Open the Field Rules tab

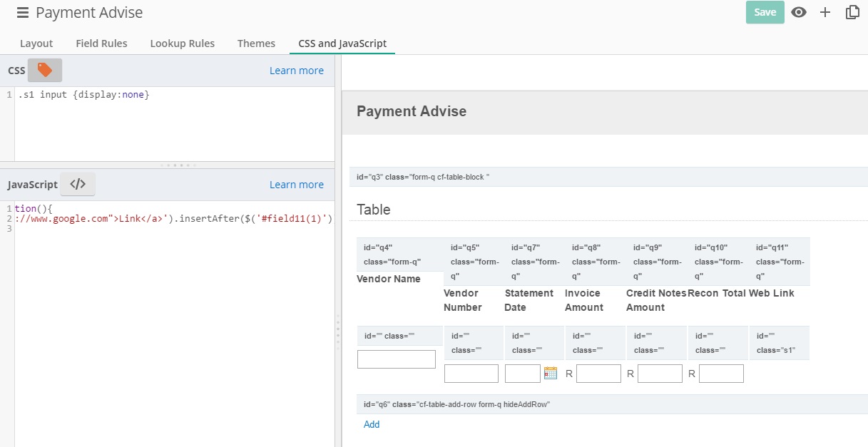tap(101, 43)
